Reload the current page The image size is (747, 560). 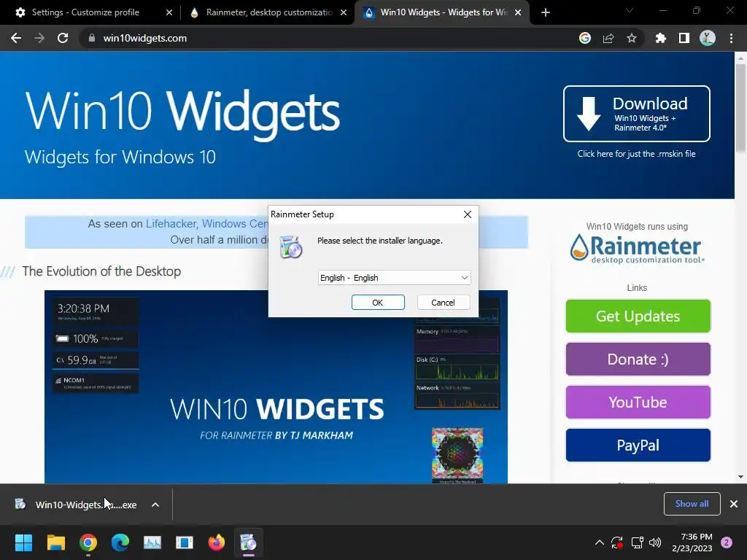[63, 38]
